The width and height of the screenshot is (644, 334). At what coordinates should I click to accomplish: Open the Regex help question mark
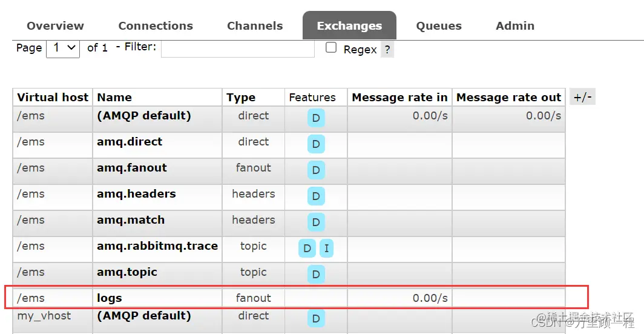coord(387,50)
